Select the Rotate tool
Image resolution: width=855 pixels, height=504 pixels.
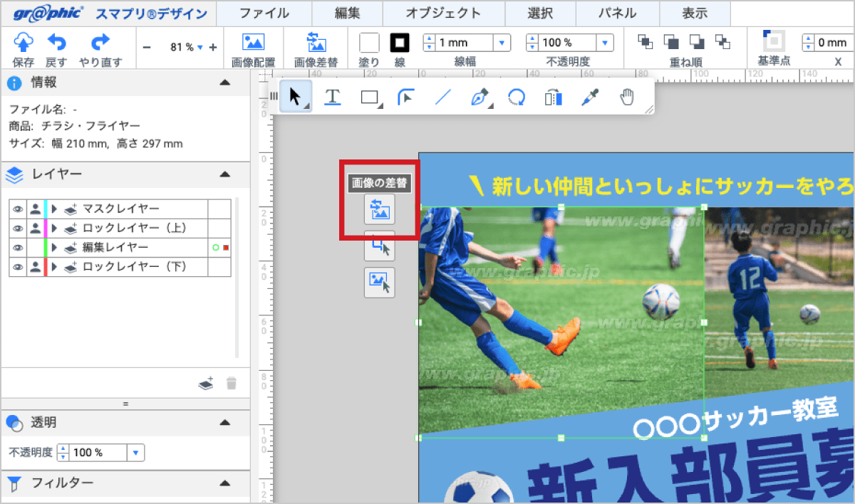coord(516,96)
